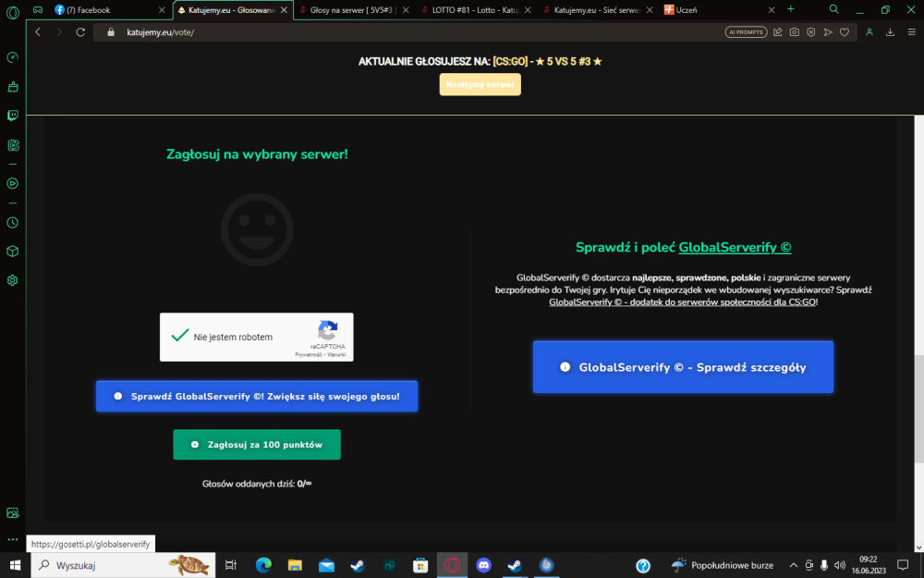Take a snapshot with the camera icon

tap(795, 31)
